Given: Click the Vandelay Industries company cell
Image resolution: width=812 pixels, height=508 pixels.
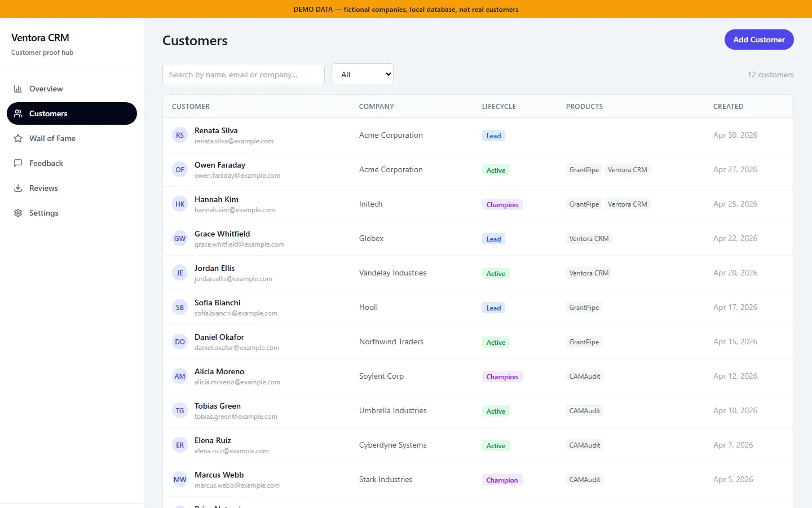Looking at the screenshot, I should coord(392,273).
